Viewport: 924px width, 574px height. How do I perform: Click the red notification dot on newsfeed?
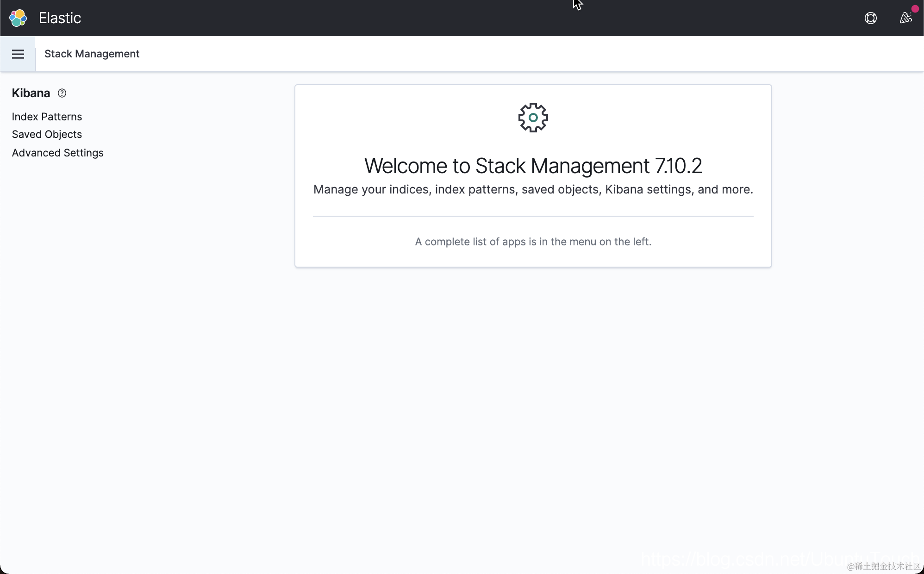click(x=915, y=9)
